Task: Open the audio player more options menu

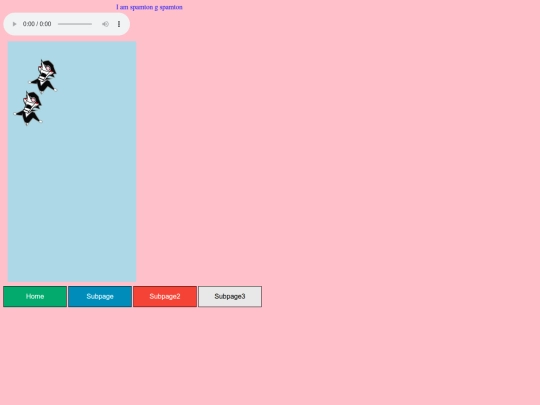Action: (119, 24)
